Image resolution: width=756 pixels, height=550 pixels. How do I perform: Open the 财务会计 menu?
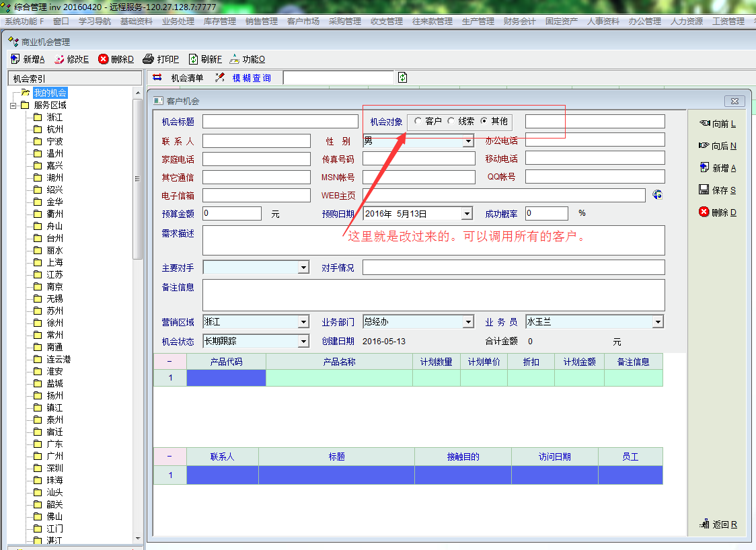(519, 22)
